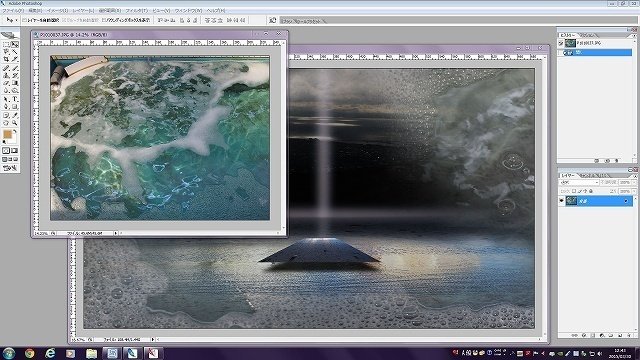Select the highlighted history state entry
Screen dimensions: 640x360
(x=598, y=53)
